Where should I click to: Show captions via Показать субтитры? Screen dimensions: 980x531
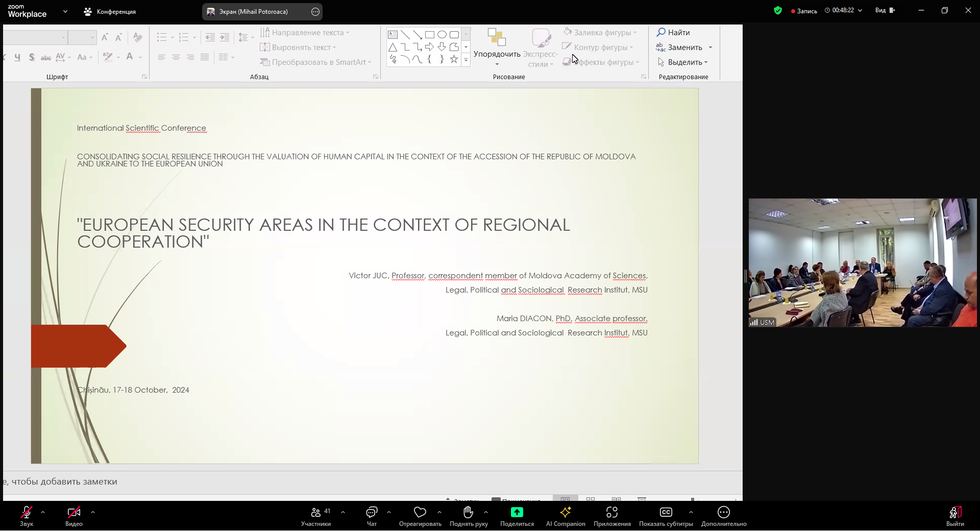click(666, 516)
